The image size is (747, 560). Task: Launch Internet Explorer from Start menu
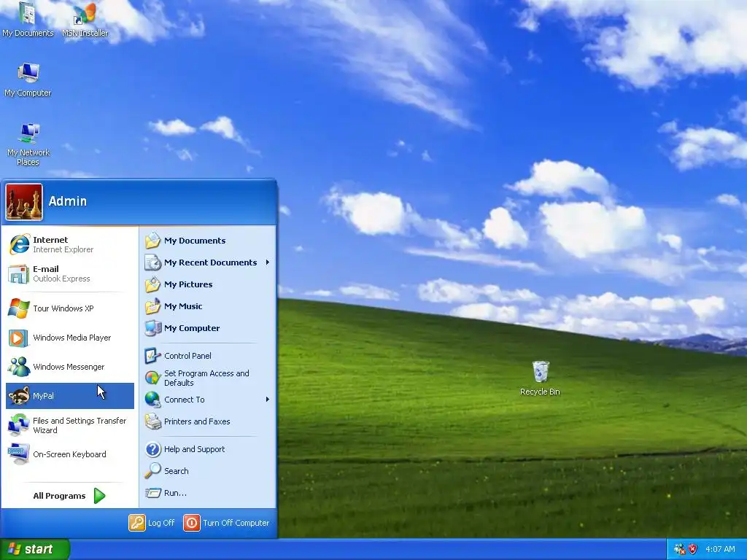click(x=69, y=244)
